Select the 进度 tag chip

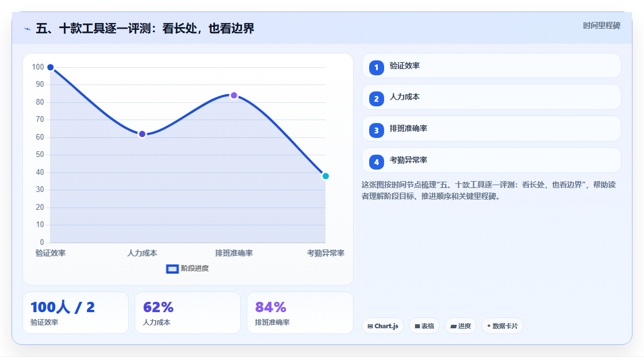pos(461,326)
